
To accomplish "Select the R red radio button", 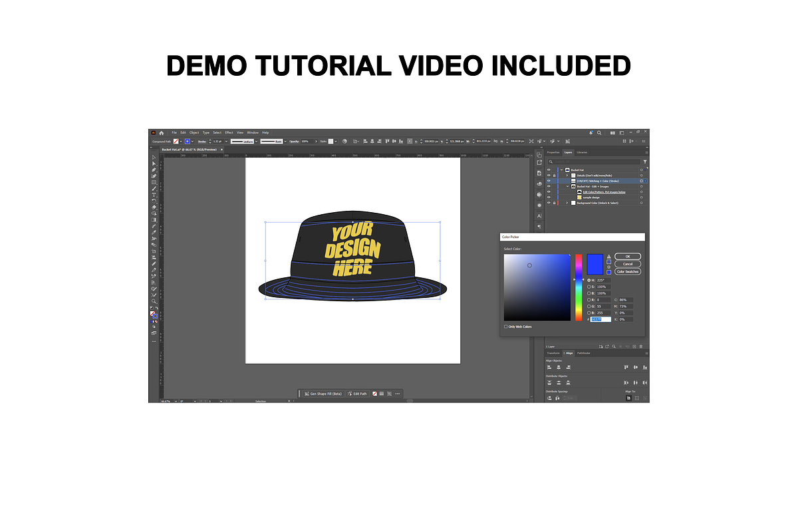I will pos(589,300).
